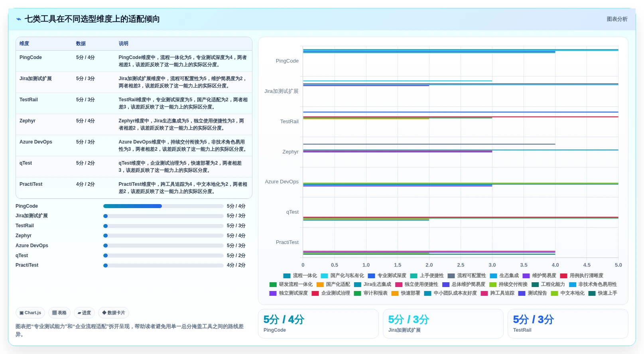
Task: Hide the 快速部署 legend series
Action: tap(406, 293)
